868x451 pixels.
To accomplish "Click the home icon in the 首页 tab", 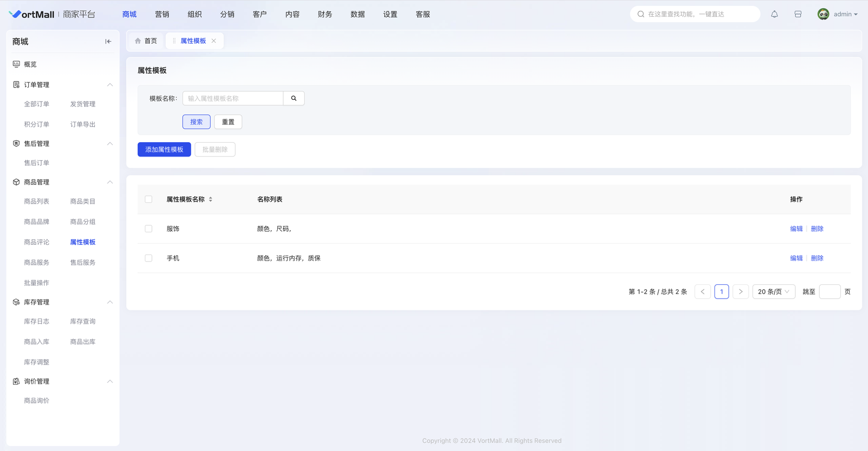I will 138,41.
